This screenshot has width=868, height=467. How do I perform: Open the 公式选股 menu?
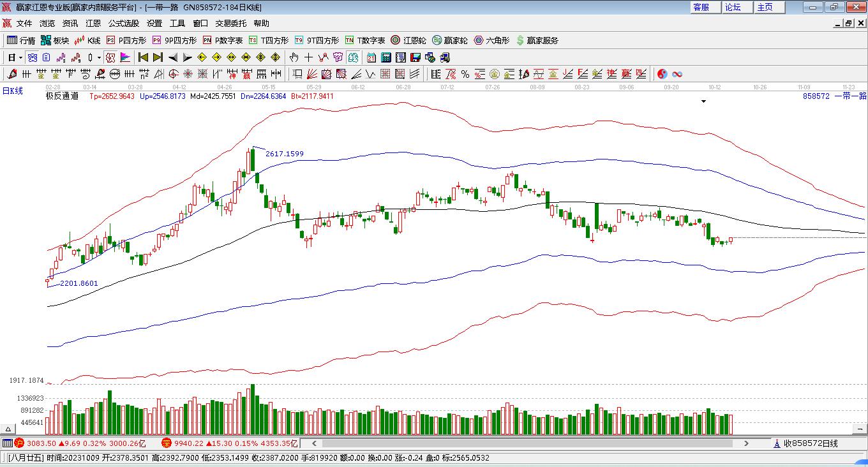pyautogui.click(x=124, y=24)
